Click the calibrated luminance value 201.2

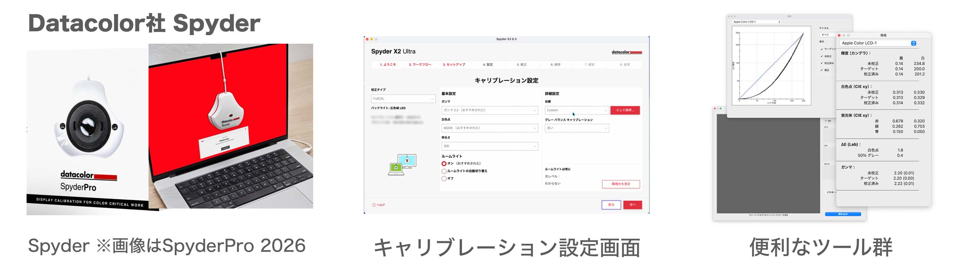(919, 74)
